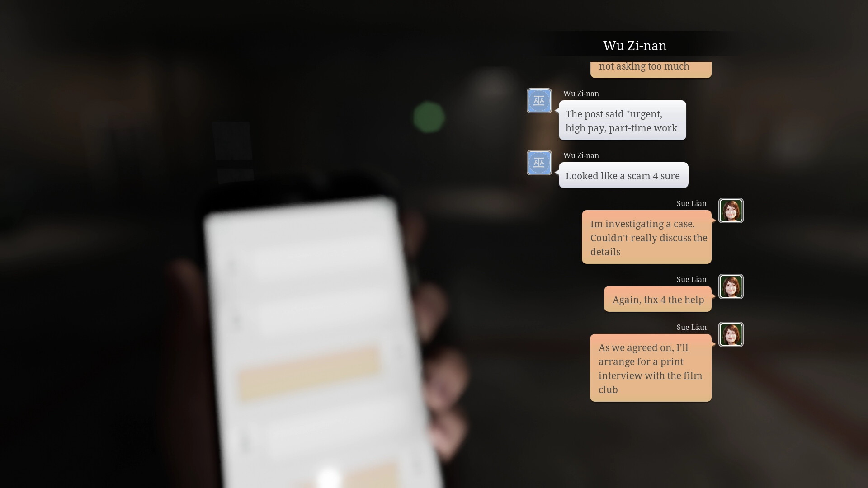Click the translation icon on first bubble
This screenshot has height=488, width=868.
click(x=539, y=101)
